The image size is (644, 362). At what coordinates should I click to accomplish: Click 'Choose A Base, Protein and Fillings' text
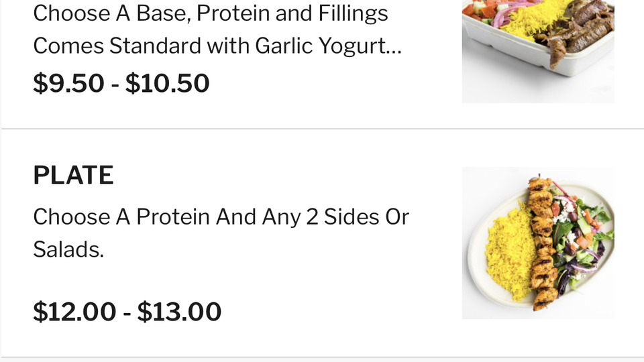pyautogui.click(x=210, y=13)
